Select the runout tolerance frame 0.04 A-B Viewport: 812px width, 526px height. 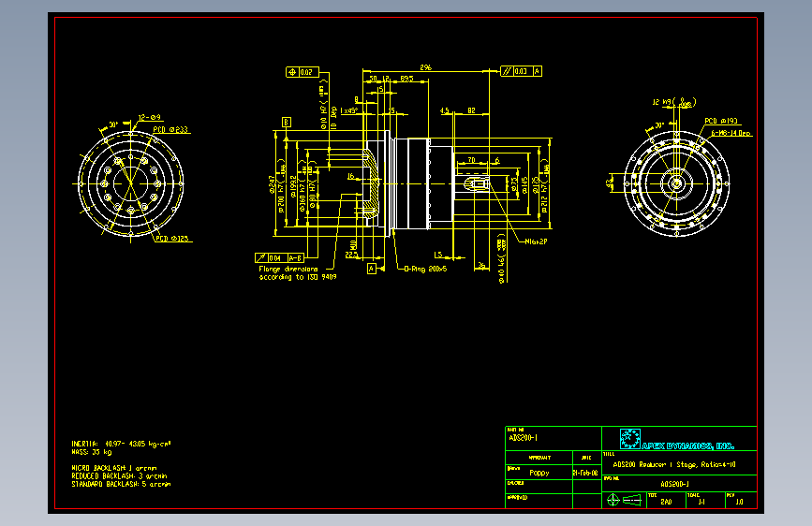click(x=279, y=257)
